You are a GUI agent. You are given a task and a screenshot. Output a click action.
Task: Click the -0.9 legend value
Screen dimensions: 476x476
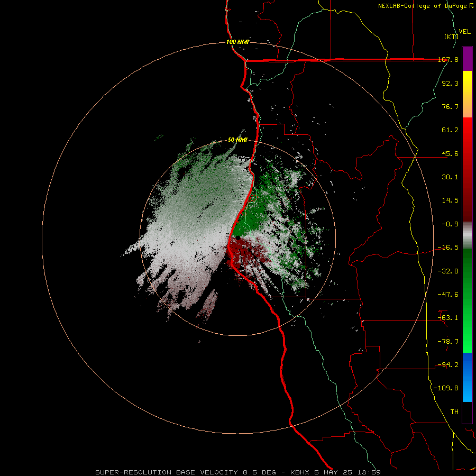point(450,224)
